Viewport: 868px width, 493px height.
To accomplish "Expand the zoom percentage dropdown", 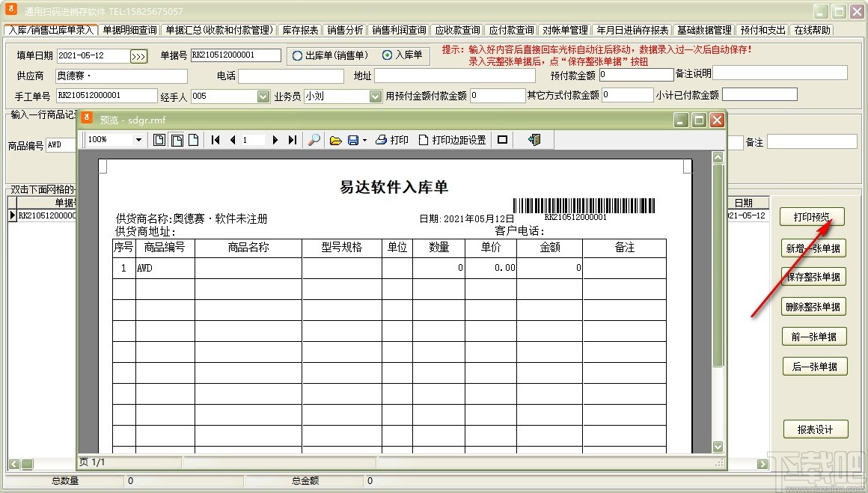I will coord(141,140).
